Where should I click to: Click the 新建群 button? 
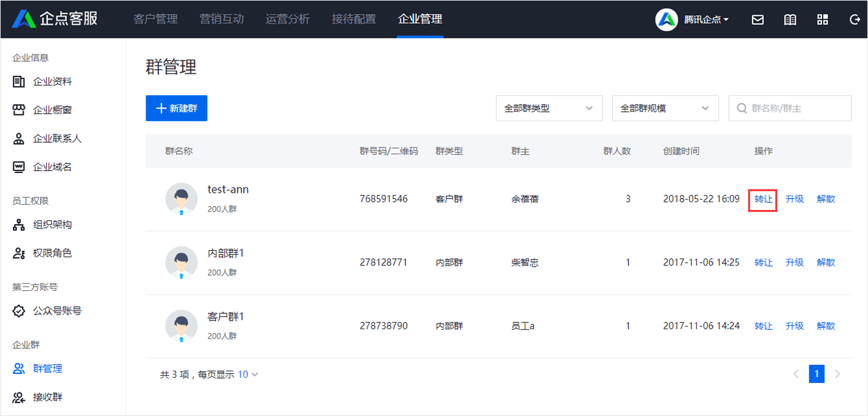click(177, 108)
